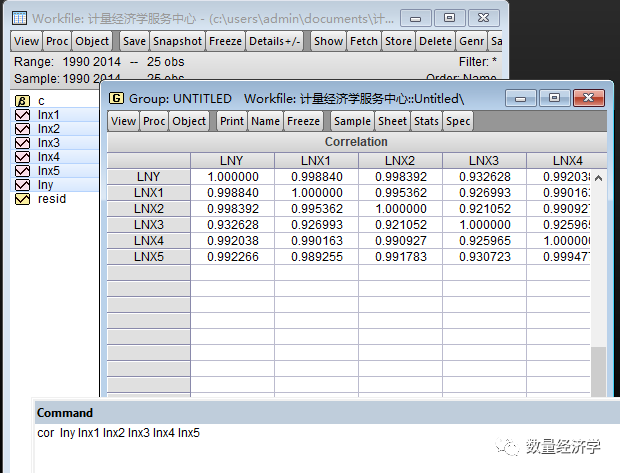Click the LNX2 column header
Image resolution: width=620 pixels, height=473 pixels.
click(400, 161)
